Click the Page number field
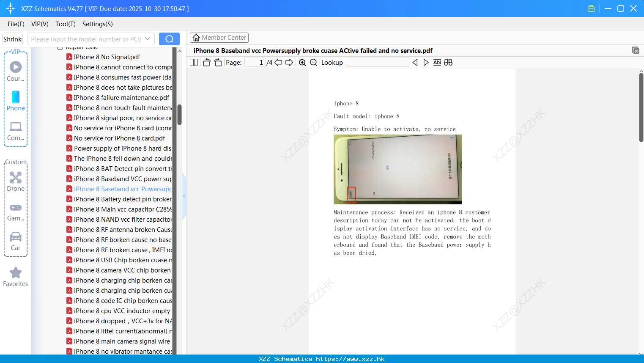 255,62
